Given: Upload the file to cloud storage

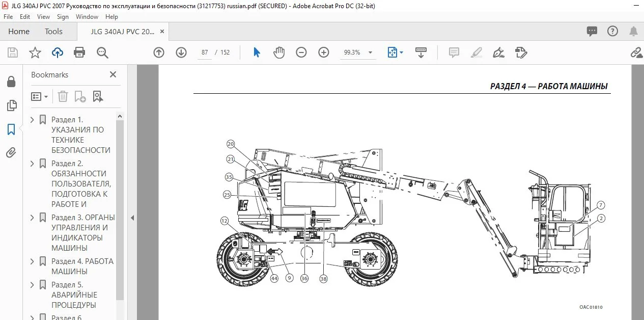Looking at the screenshot, I should pos(57,52).
